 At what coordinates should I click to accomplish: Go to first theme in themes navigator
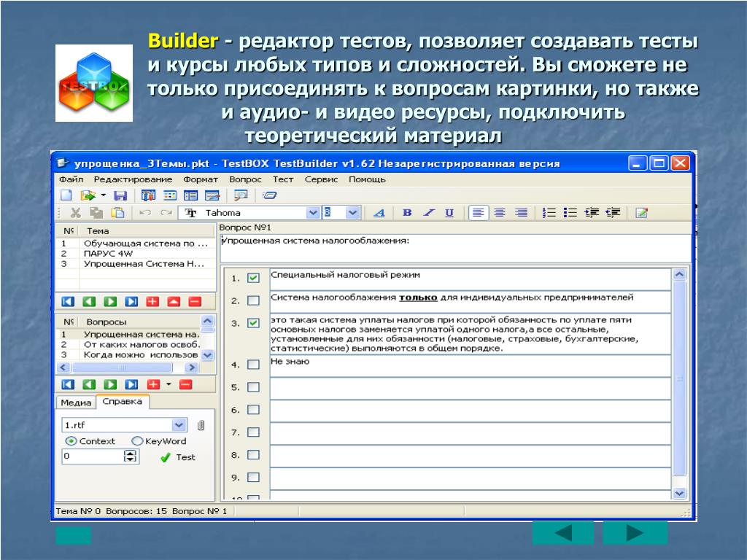68,301
